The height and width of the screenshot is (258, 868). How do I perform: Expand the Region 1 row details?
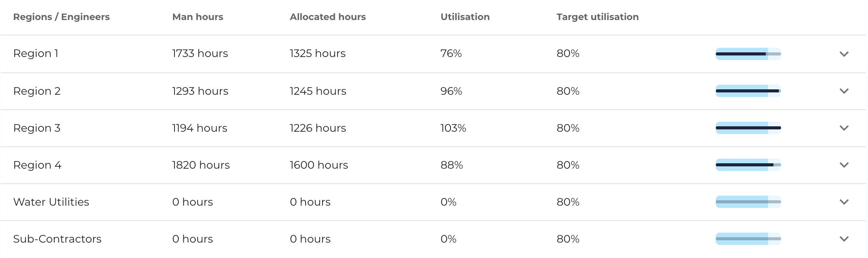844,54
